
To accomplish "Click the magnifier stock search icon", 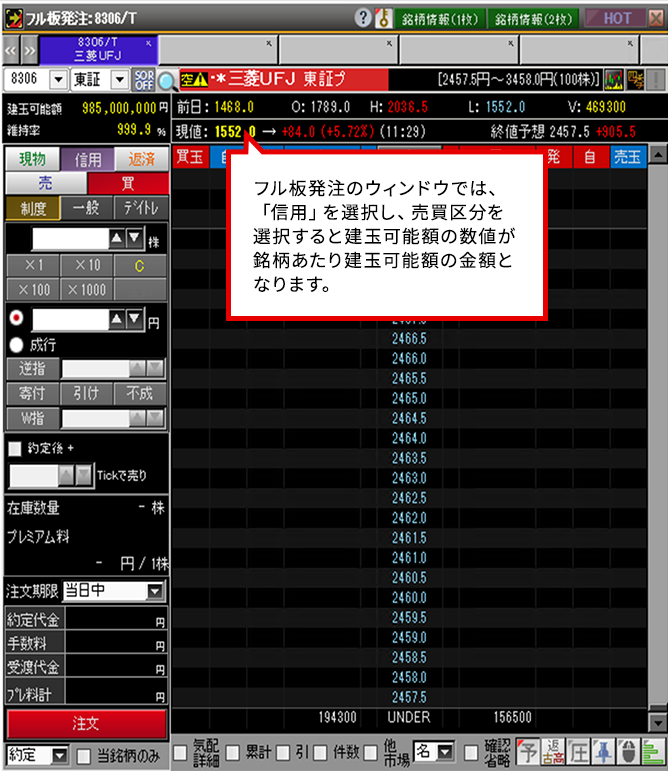I will coord(167,81).
